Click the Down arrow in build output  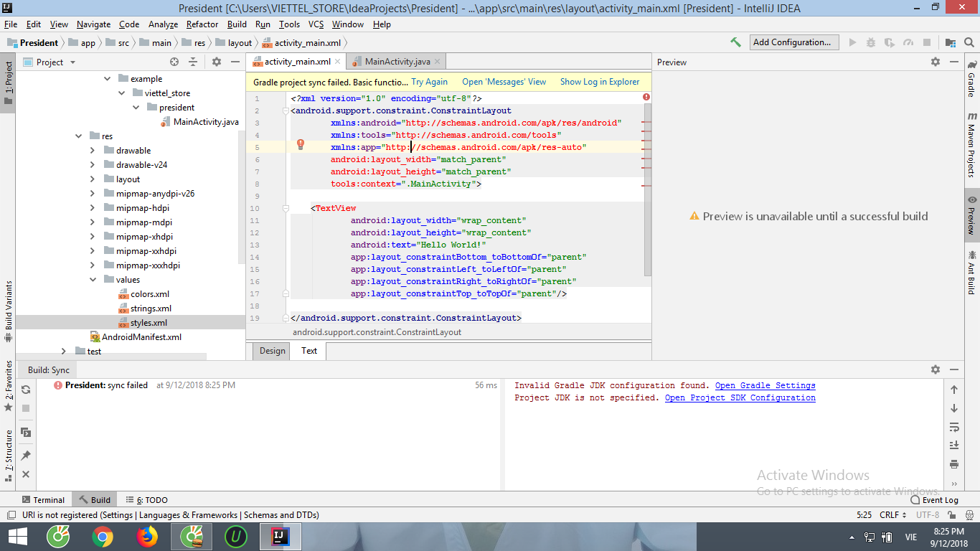click(954, 408)
